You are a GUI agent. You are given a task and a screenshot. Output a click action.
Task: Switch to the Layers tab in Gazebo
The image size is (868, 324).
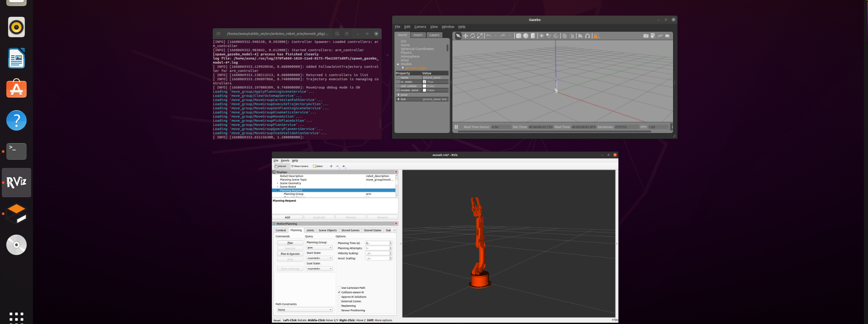coord(434,35)
